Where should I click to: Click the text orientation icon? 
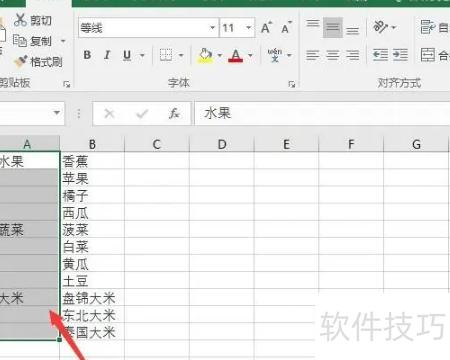381,27
